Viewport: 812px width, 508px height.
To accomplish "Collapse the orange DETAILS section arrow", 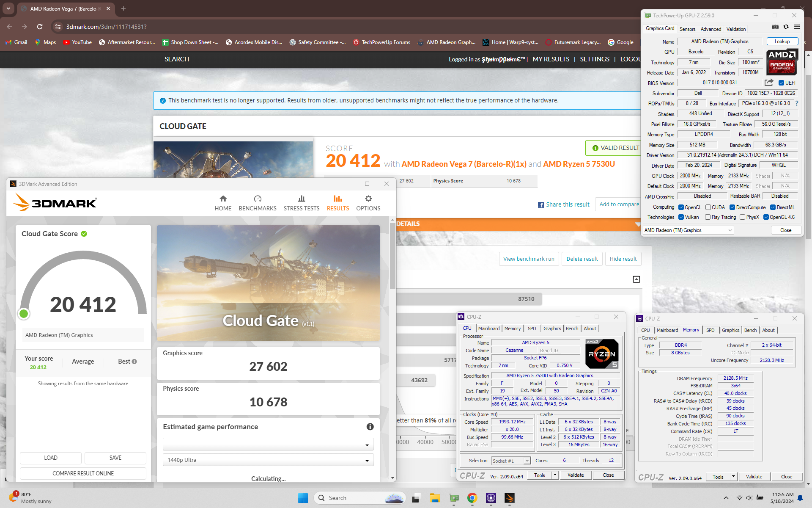I will (637, 224).
